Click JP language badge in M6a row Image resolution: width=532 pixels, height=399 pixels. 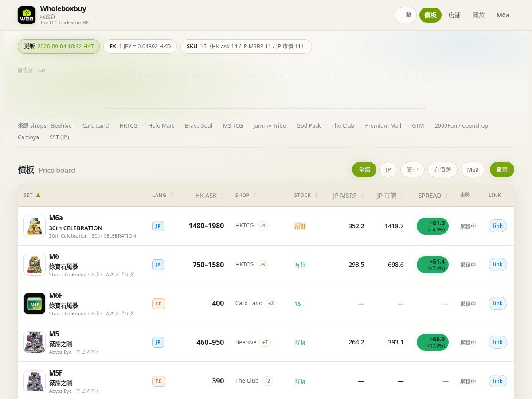[158, 226]
